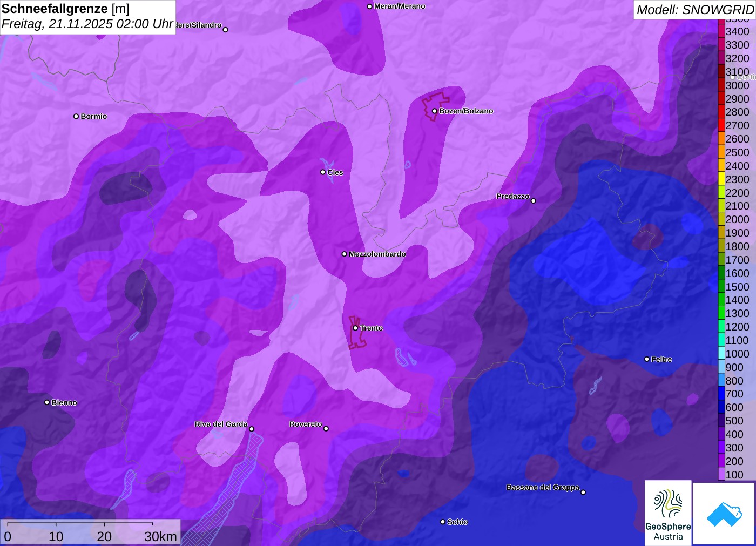Click the 1500 m green legend swatch

721,287
